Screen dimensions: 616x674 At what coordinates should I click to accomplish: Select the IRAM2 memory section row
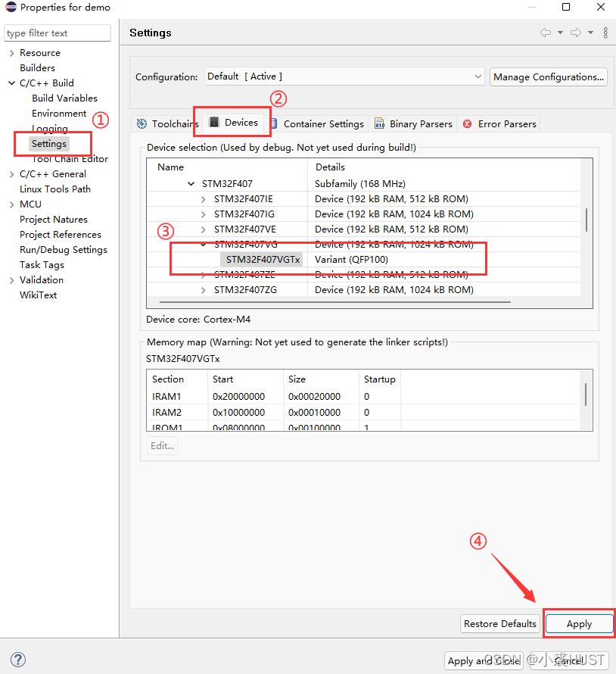pos(363,412)
